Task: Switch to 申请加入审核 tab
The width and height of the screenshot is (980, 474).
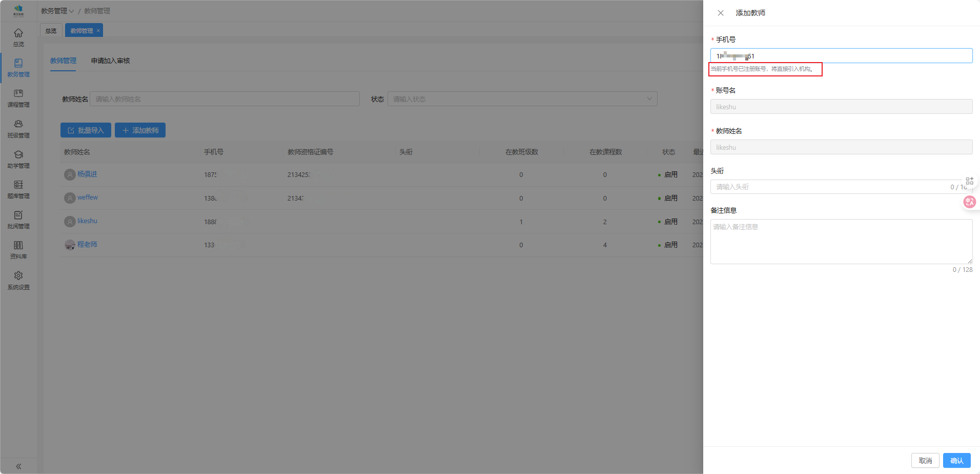Action: coord(110,61)
